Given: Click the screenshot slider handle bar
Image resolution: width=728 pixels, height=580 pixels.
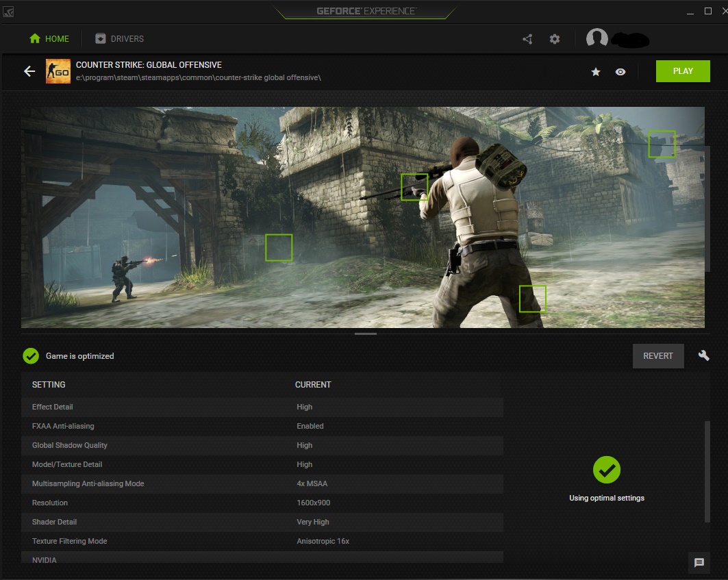Looking at the screenshot, I should coord(366,333).
